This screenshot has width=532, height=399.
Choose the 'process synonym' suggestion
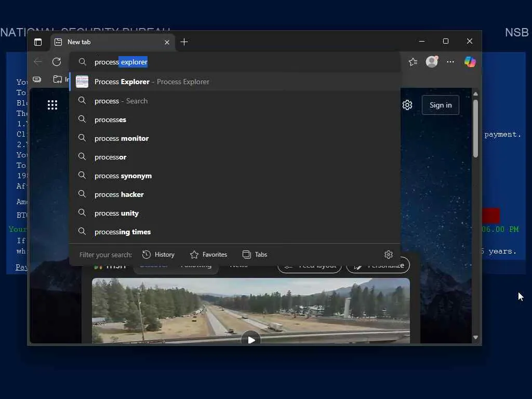tap(235, 176)
